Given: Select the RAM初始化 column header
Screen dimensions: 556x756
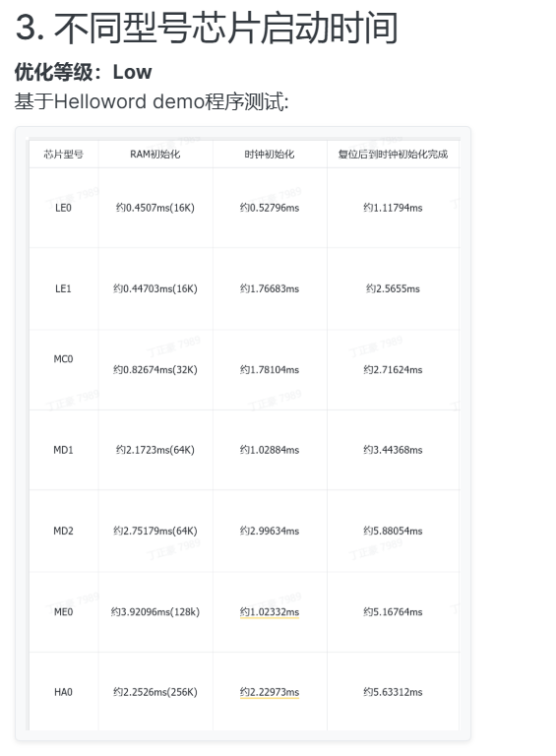Looking at the screenshot, I should pyautogui.click(x=155, y=155).
